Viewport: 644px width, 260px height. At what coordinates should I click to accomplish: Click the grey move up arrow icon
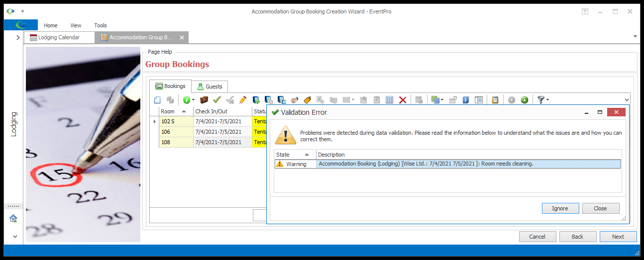click(512, 100)
